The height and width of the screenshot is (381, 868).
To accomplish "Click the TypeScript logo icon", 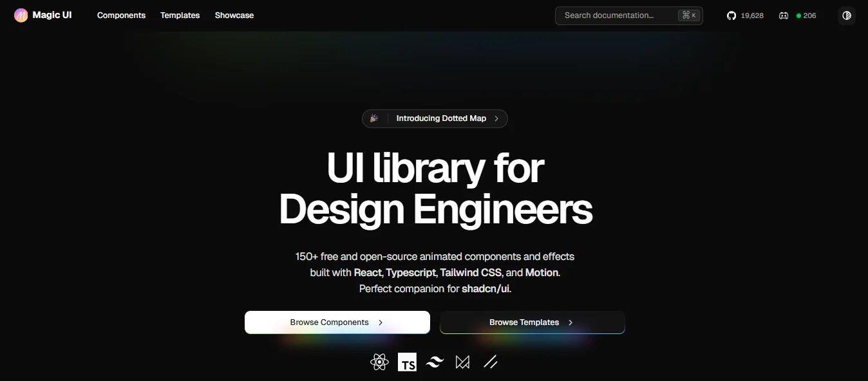I will pos(407,362).
